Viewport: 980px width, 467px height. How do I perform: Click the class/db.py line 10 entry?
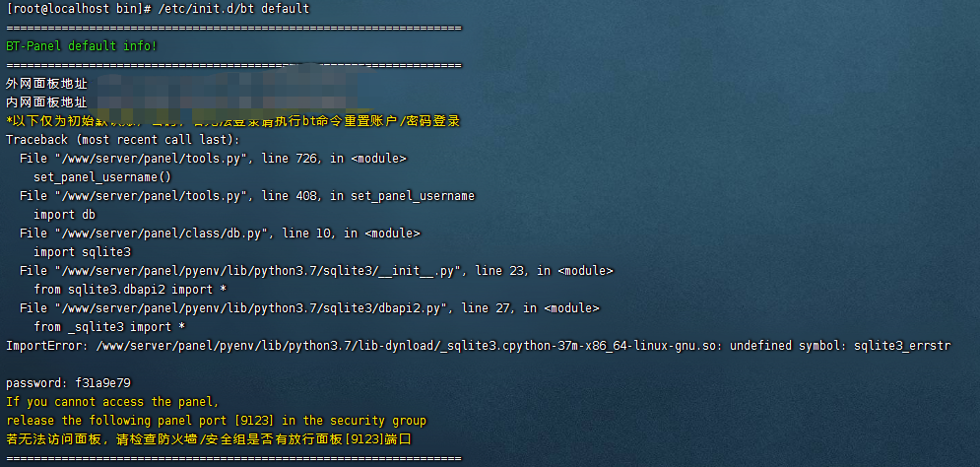(220, 233)
